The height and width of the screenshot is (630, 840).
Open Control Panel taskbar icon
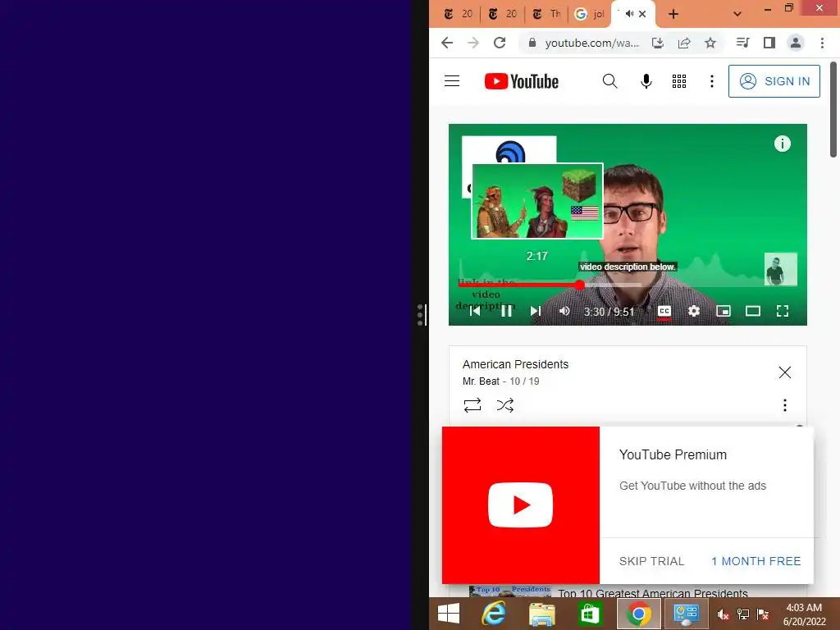[686, 614]
